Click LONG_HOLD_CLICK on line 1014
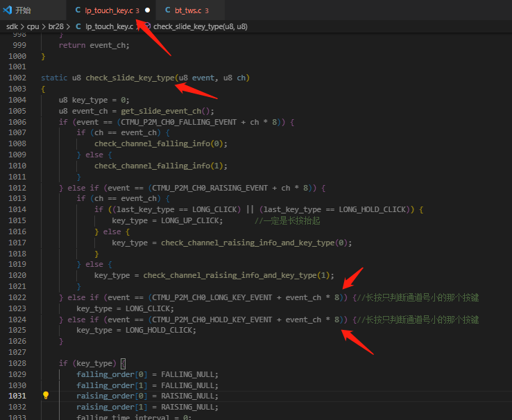The height and width of the screenshot is (420, 512). coord(373,210)
